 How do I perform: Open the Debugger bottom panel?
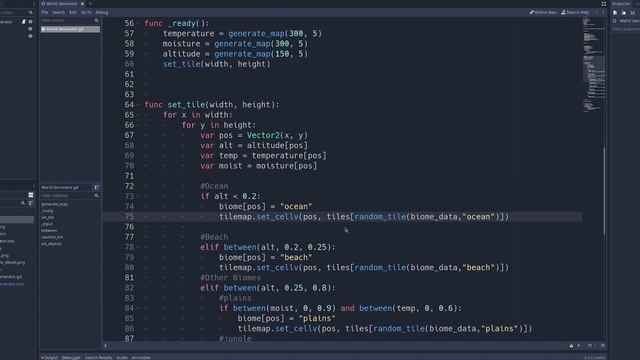[71, 358]
